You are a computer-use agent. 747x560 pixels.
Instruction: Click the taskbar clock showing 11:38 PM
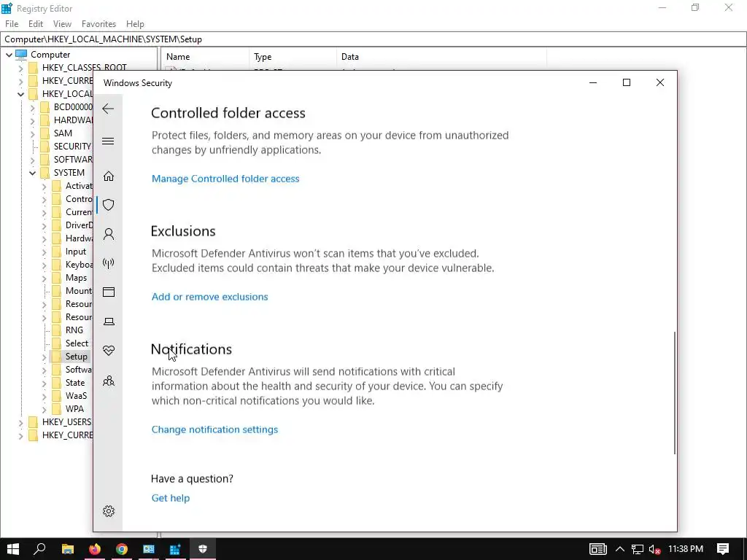(686, 549)
